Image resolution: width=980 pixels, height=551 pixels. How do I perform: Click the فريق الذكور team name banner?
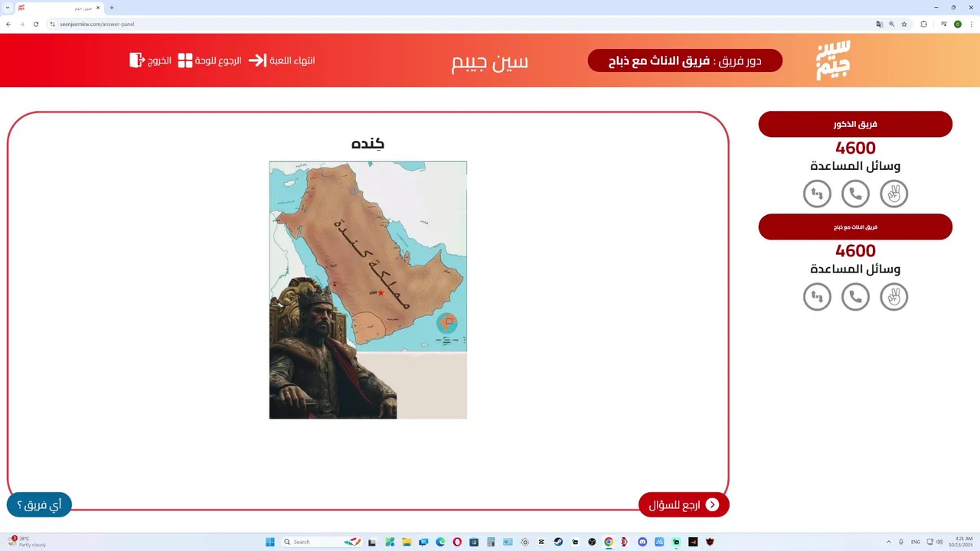(x=855, y=124)
